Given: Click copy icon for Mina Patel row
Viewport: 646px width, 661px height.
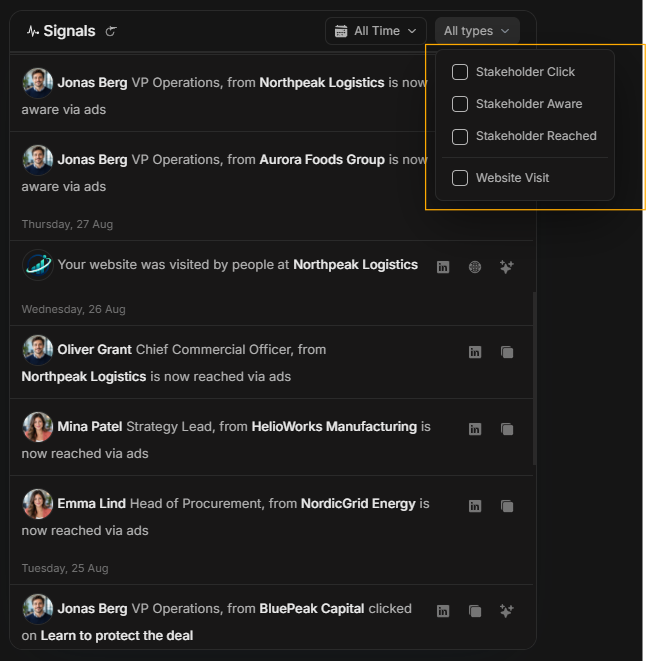Looking at the screenshot, I should pyautogui.click(x=507, y=429).
